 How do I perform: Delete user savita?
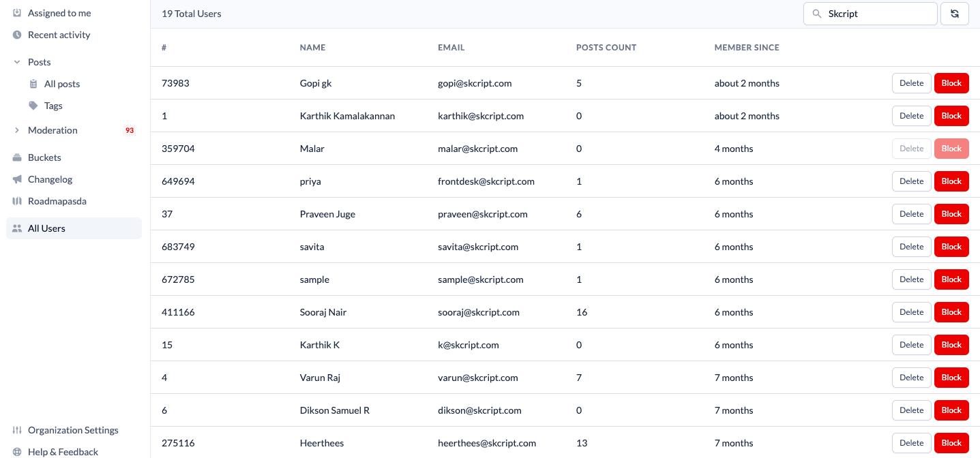coord(911,247)
